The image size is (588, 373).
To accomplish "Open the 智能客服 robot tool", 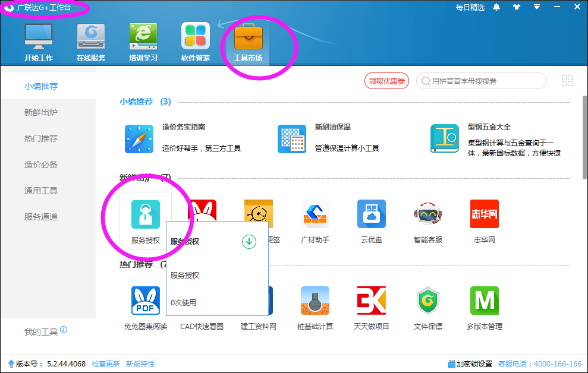I will coord(428,214).
